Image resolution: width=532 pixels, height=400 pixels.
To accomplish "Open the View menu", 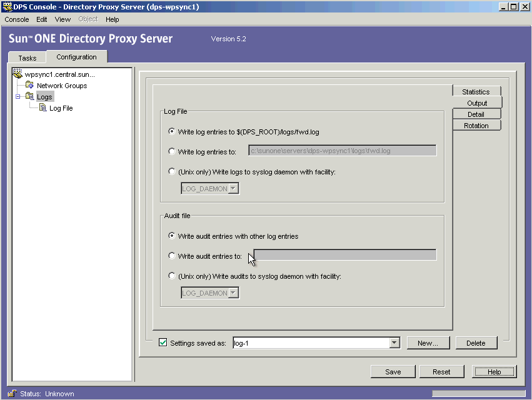I will click(63, 19).
